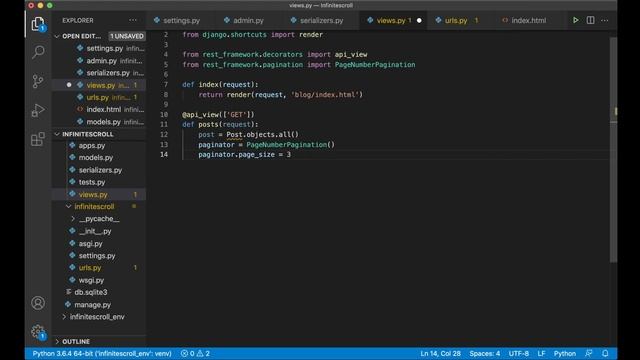The image size is (640, 360).
Task: Open the Accounts menu icon
Action: pos(38,303)
